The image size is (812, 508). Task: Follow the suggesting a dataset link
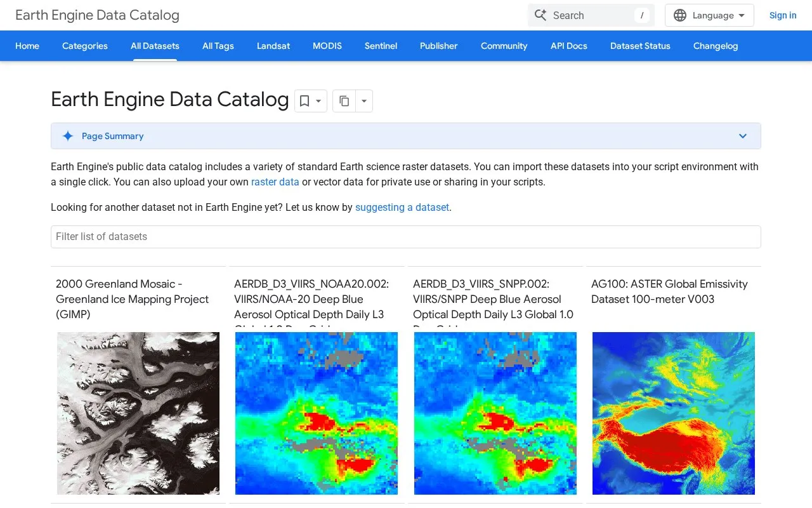402,207
